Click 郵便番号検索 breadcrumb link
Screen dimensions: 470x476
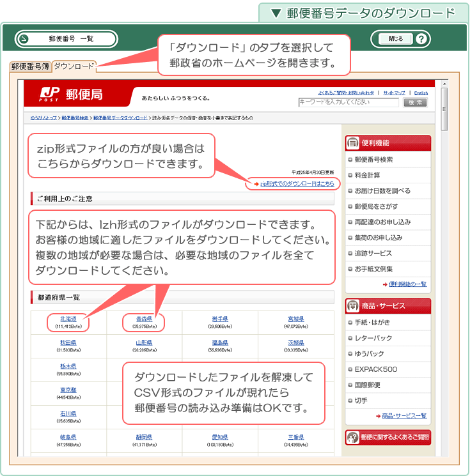75,118
